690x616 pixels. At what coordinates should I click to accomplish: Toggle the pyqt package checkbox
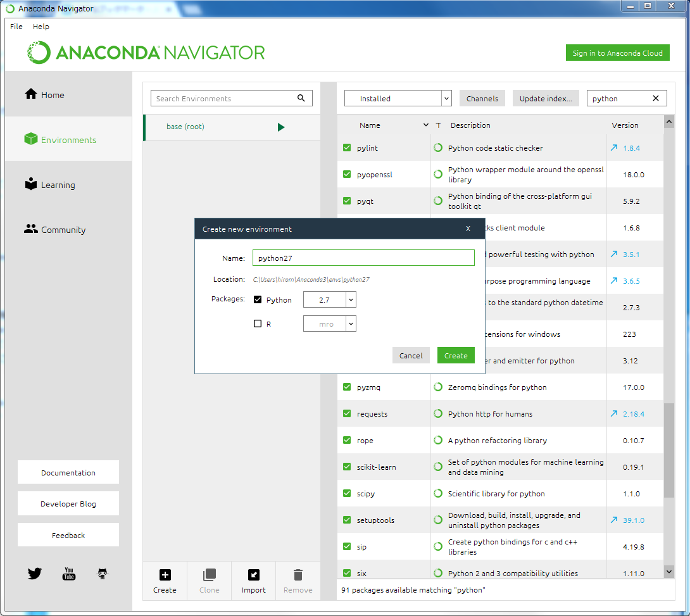tap(347, 201)
